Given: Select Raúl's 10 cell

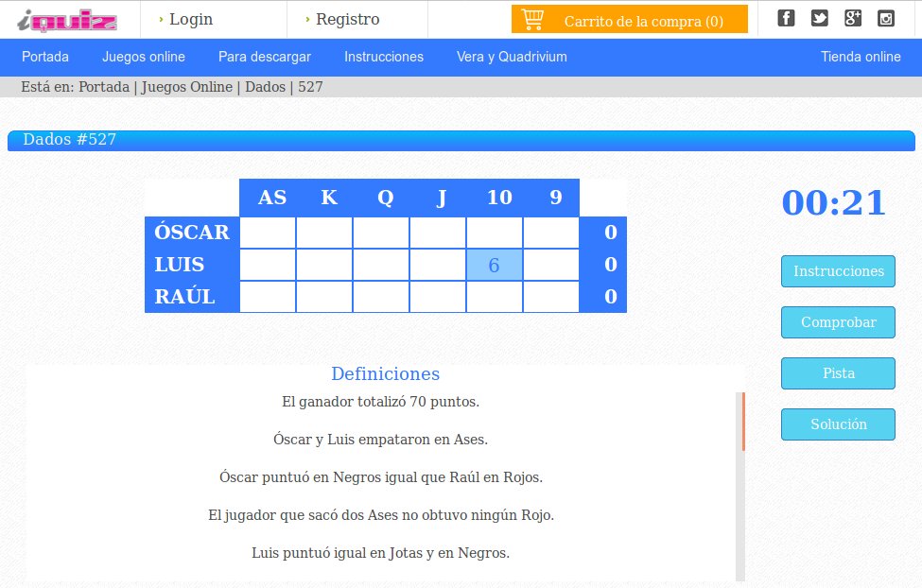Looking at the screenshot, I should (x=495, y=296).
